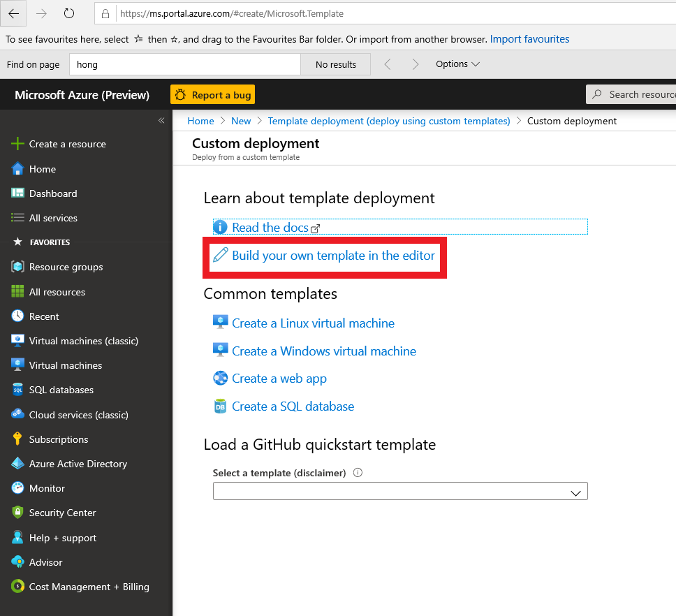The image size is (676, 616).
Task: Click the Find on page text field
Action: click(x=184, y=64)
